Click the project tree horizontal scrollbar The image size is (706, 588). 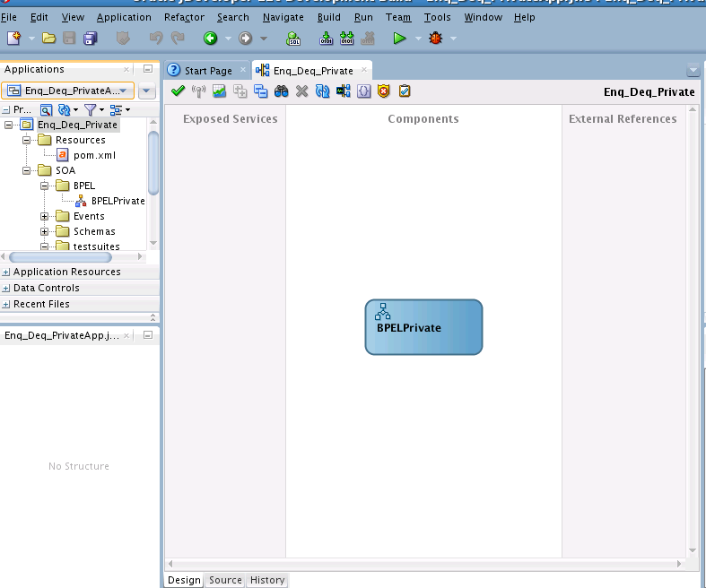(60, 257)
